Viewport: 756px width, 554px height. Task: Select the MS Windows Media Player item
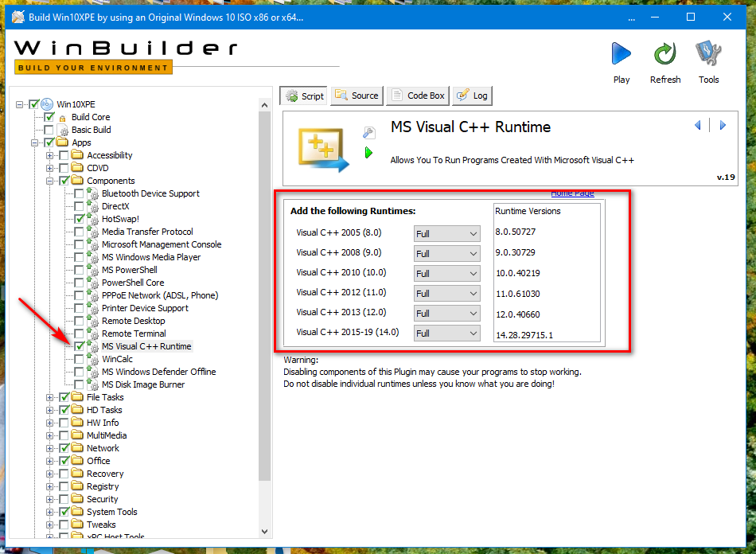click(151, 257)
